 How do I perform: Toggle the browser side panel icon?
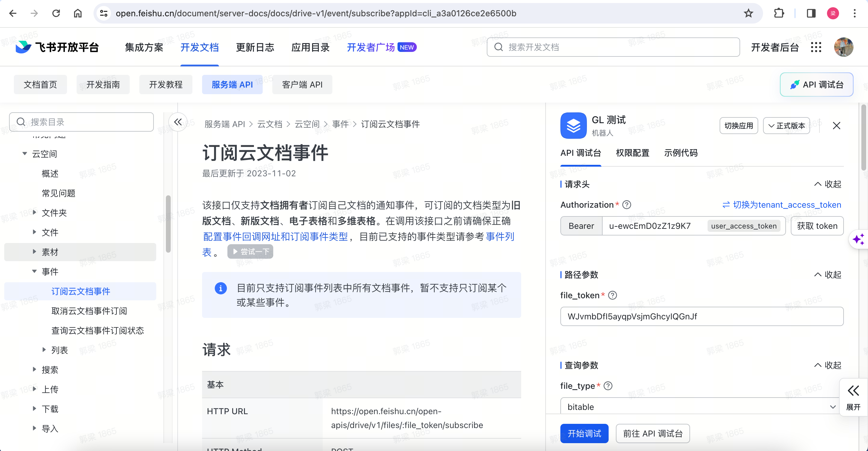click(811, 13)
